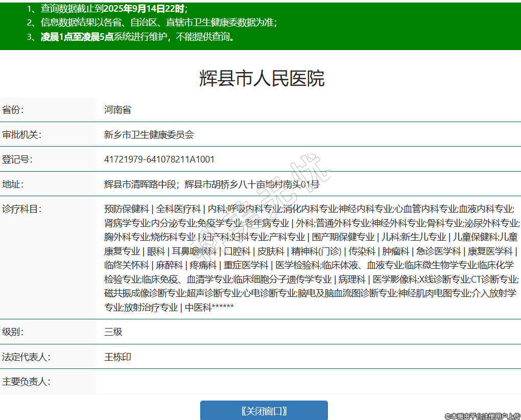Select the 诊疗科目 row label

pos(21,209)
